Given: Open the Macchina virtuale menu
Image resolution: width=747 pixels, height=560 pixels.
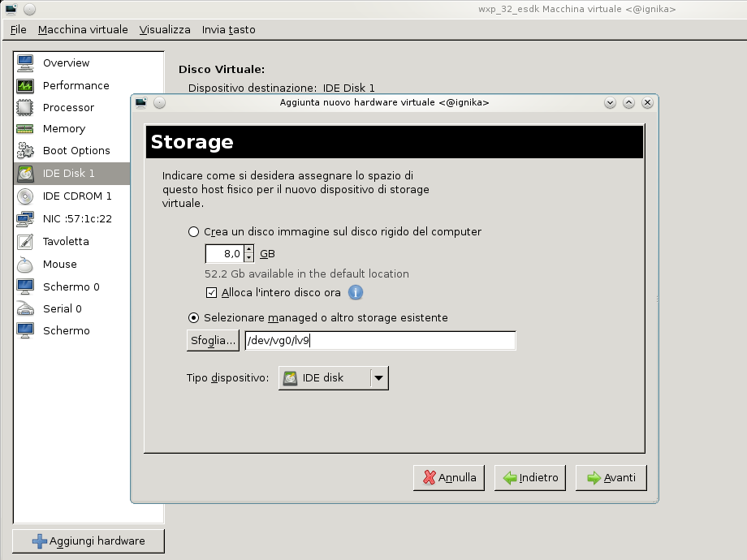Looking at the screenshot, I should click(x=83, y=30).
